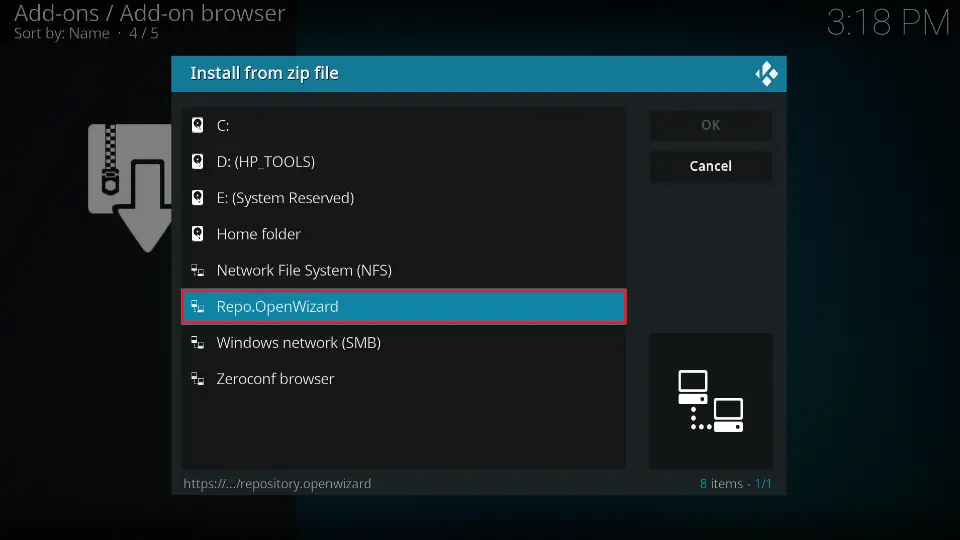This screenshot has width=960, height=540.
Task: Open E: (System Reserved) entry
Action: (403, 198)
